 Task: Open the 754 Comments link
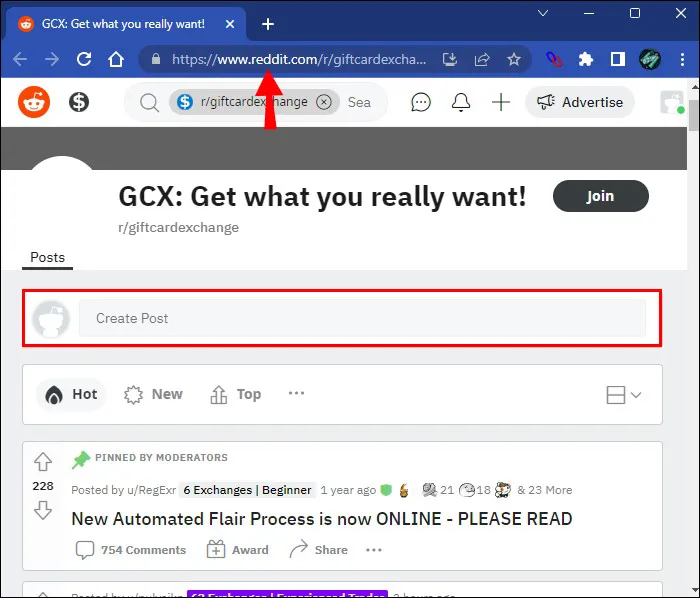tap(130, 550)
